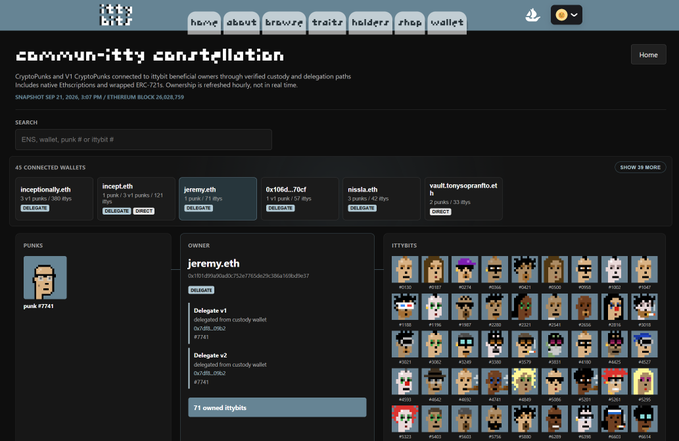The width and height of the screenshot is (679, 441).
Task: Open ittybit #4642 with brown fedora
Action: click(x=435, y=382)
